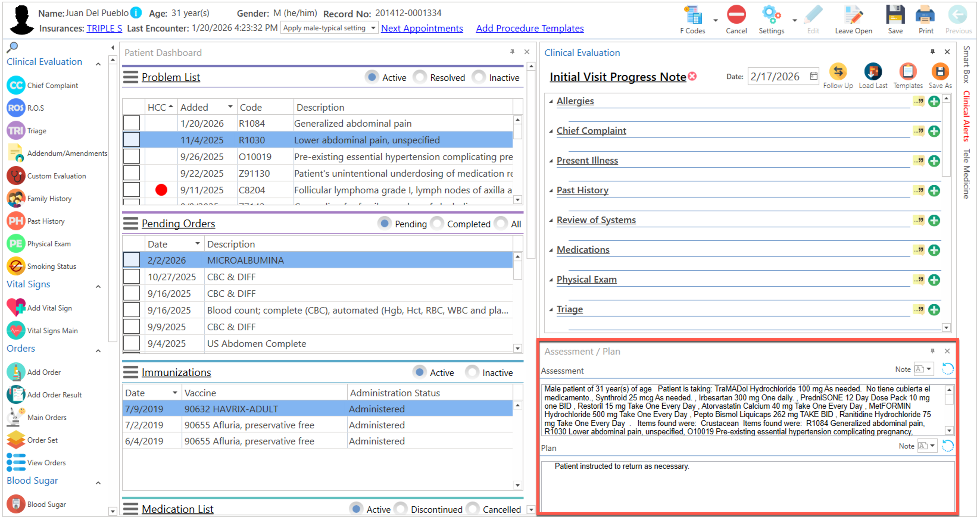This screenshot has width=980, height=517.
Task: Select Completed orders radio button
Action: tap(437, 223)
